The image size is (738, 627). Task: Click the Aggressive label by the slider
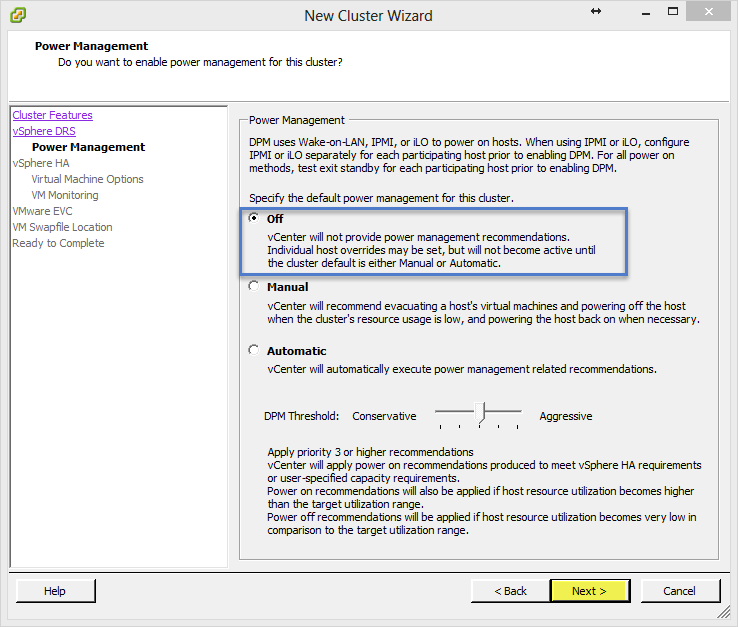[566, 416]
